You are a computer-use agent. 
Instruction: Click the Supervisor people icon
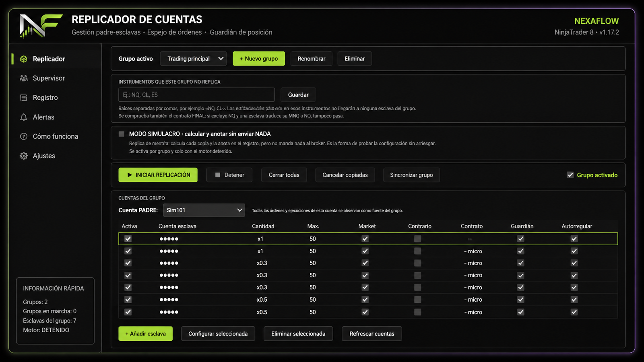coord(24,78)
